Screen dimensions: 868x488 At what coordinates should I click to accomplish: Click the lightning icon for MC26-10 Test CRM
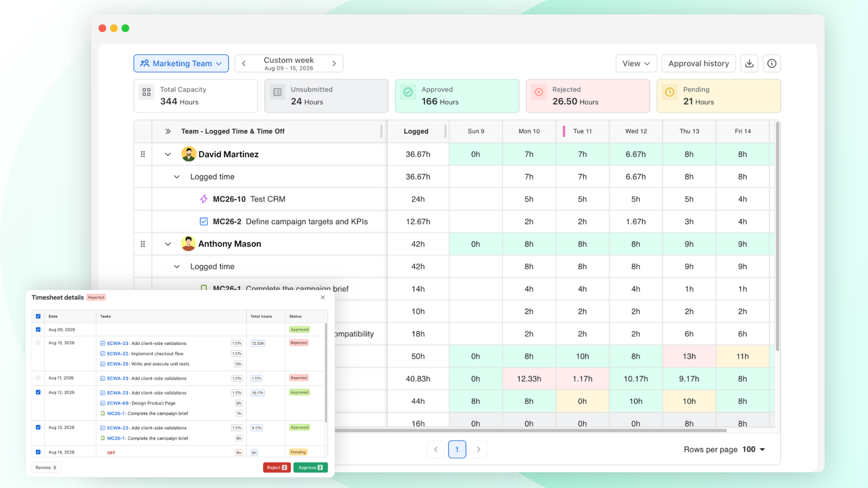tap(203, 199)
